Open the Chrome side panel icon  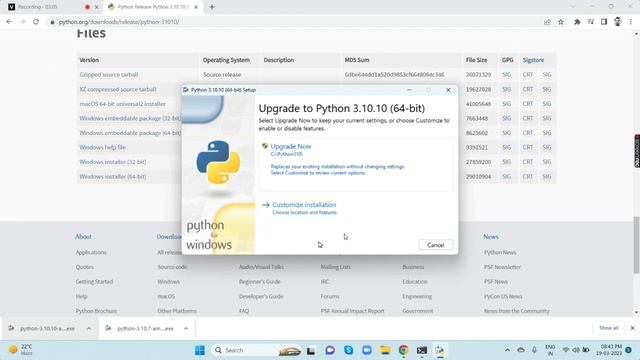tap(604, 22)
